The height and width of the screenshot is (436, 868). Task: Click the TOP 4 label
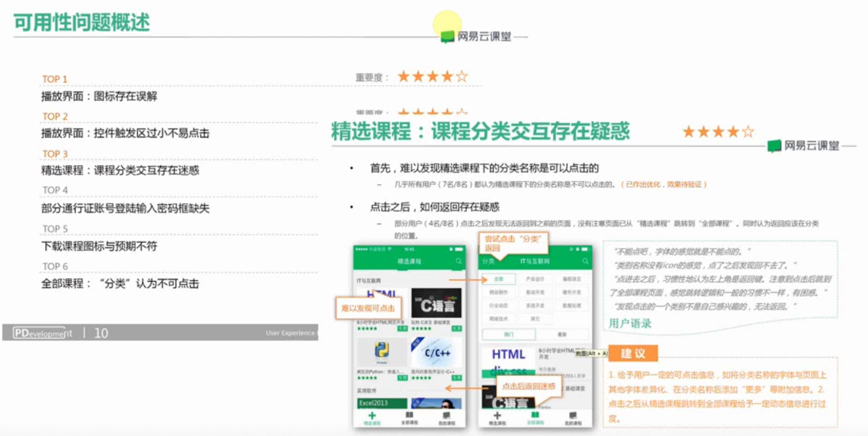(x=54, y=190)
